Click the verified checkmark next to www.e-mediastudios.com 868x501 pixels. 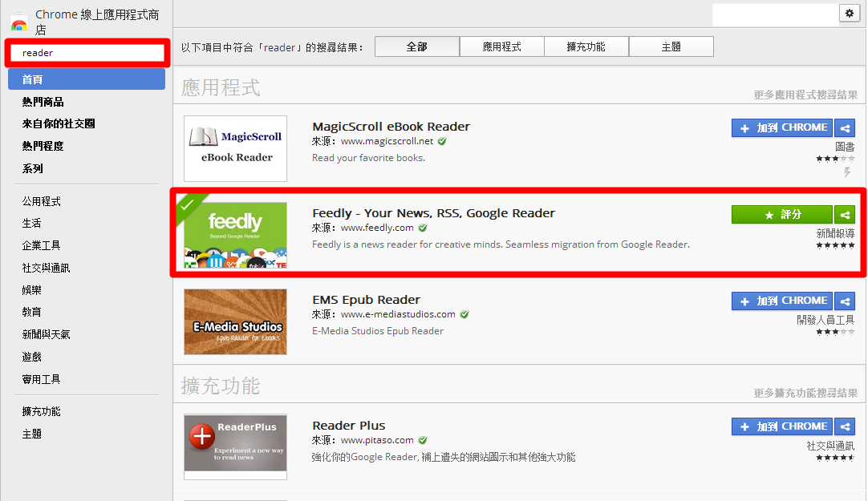tap(464, 315)
